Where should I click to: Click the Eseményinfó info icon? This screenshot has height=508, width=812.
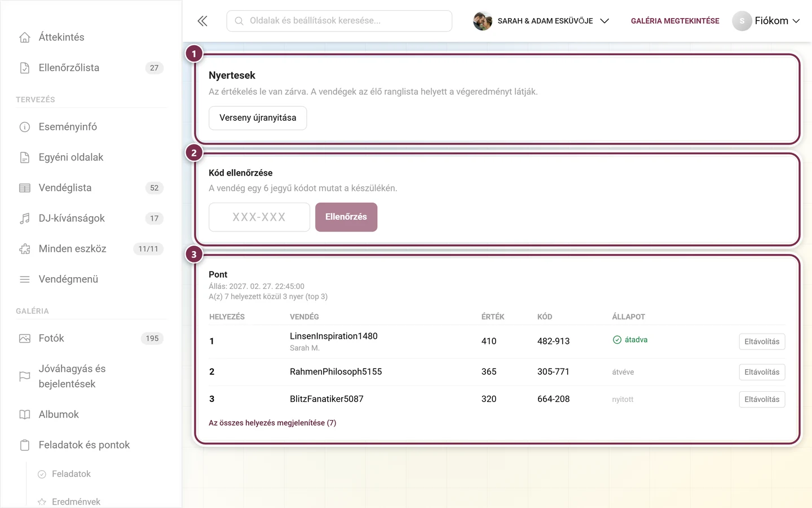pos(25,127)
